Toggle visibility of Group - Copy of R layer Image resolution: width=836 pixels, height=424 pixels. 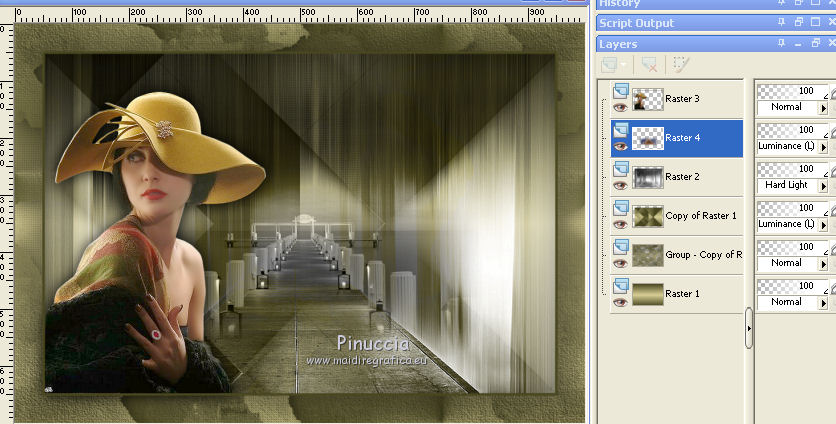[x=620, y=263]
